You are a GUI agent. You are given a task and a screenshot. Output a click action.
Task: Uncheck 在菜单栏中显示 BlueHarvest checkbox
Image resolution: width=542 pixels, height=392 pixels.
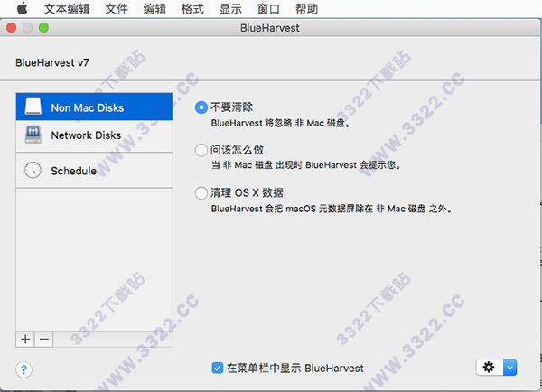tap(218, 368)
